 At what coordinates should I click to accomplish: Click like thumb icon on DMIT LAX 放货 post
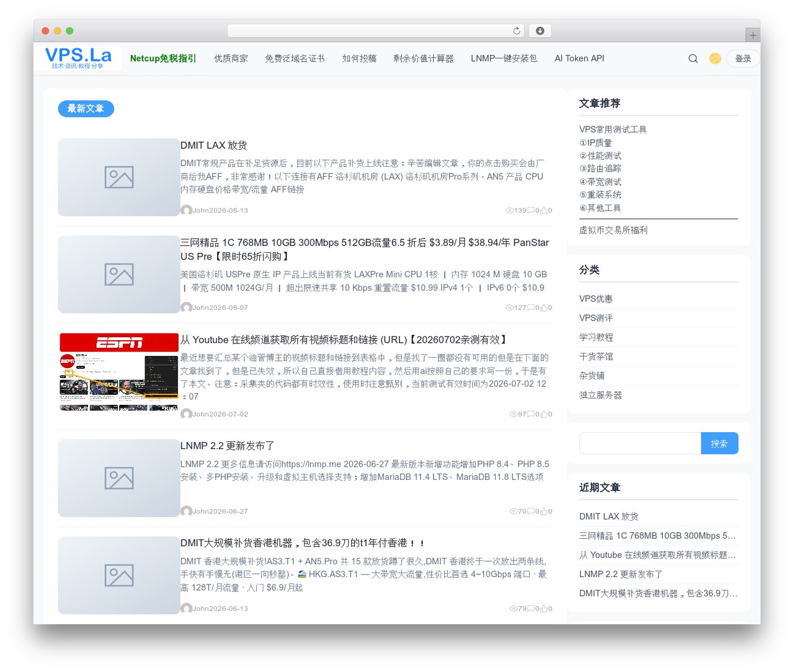[544, 211]
